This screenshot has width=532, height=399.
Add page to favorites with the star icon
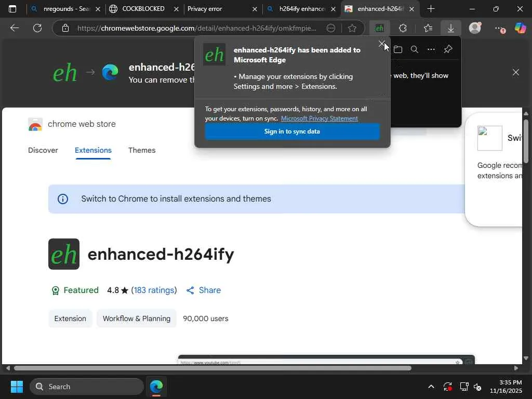[x=352, y=28]
